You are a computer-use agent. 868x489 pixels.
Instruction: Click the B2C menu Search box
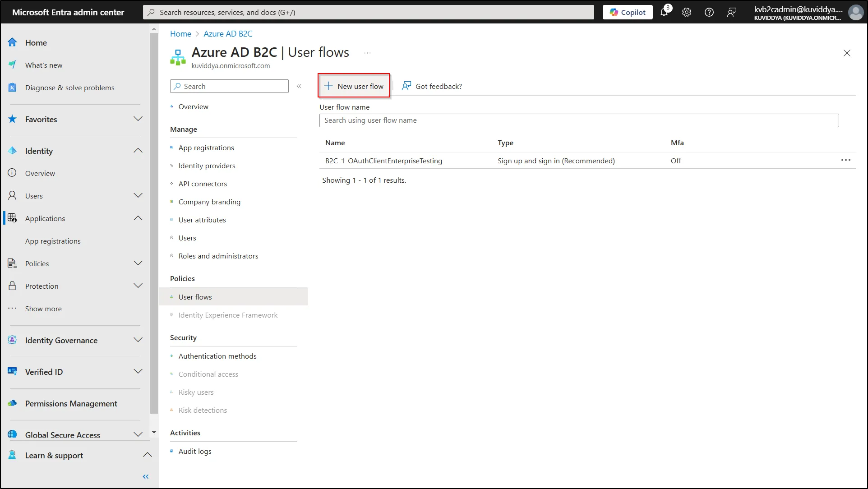pyautogui.click(x=229, y=86)
